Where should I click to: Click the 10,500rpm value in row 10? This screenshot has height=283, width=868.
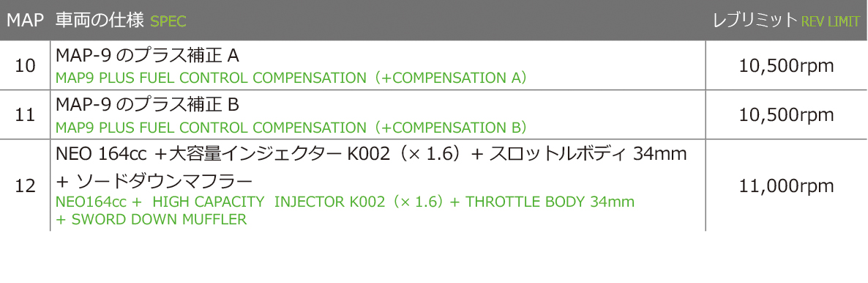(x=786, y=66)
